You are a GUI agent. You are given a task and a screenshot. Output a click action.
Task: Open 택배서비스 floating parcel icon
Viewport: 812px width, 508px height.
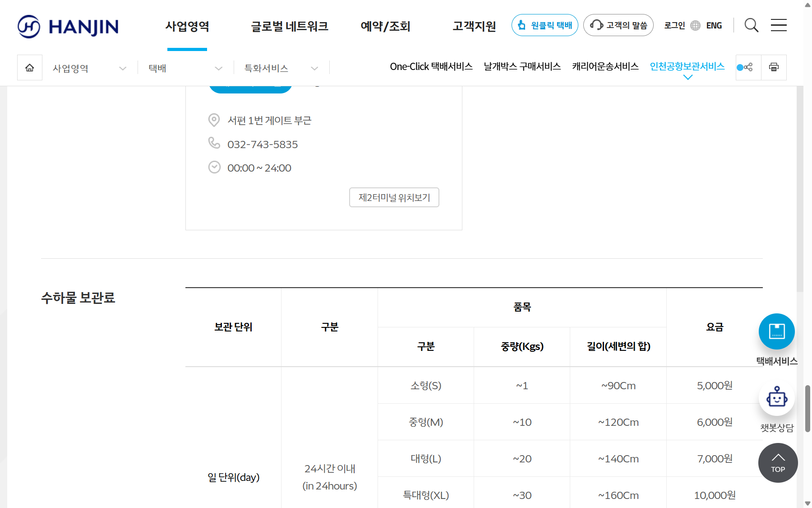click(777, 331)
